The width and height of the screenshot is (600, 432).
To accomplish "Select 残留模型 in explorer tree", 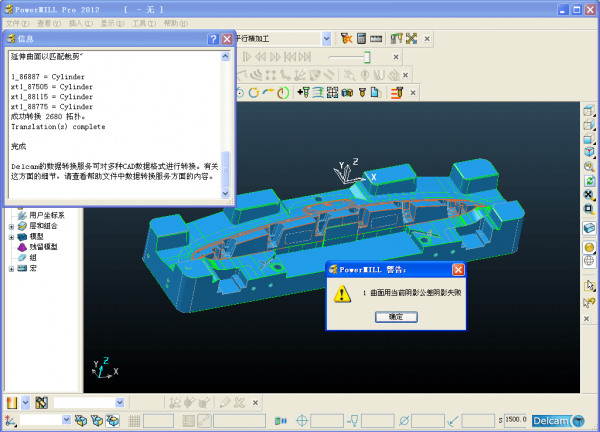I will click(x=43, y=247).
